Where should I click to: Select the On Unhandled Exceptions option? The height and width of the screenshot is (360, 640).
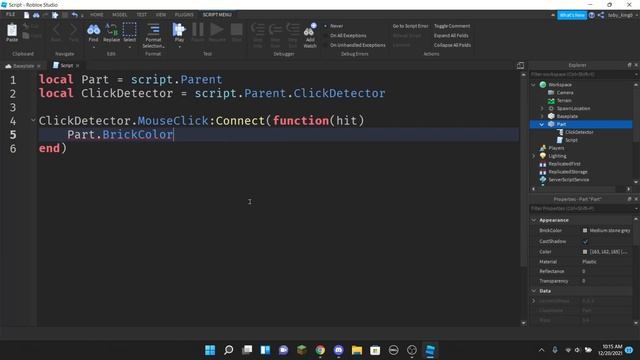point(354,45)
